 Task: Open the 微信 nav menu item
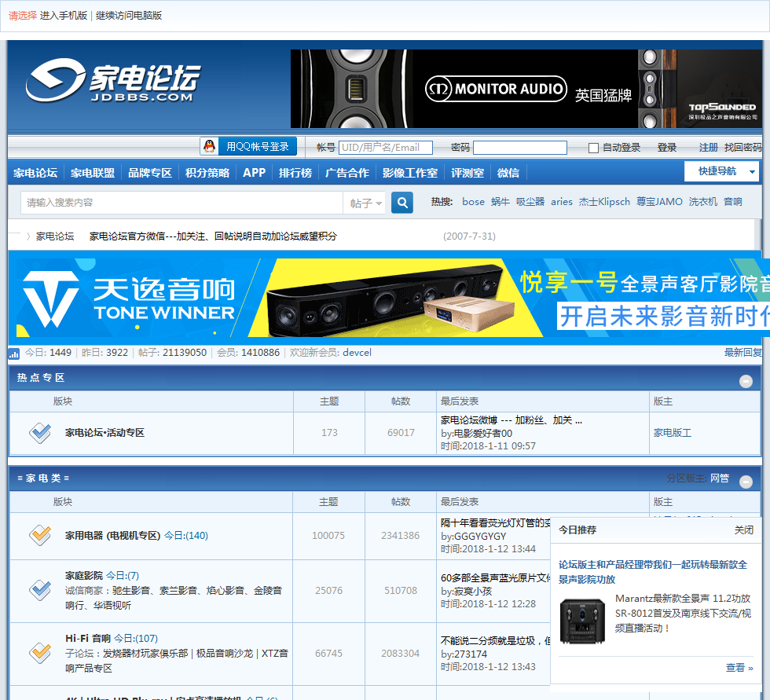click(508, 173)
